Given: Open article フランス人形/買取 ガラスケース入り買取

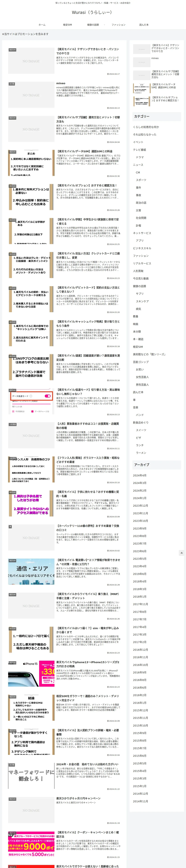Looking at the screenshot, I should [88, 460].
